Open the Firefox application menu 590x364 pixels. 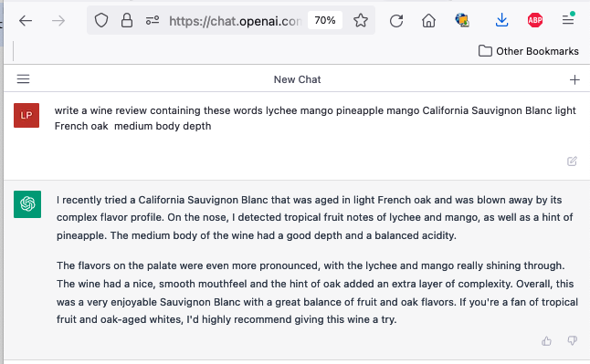pos(568,19)
